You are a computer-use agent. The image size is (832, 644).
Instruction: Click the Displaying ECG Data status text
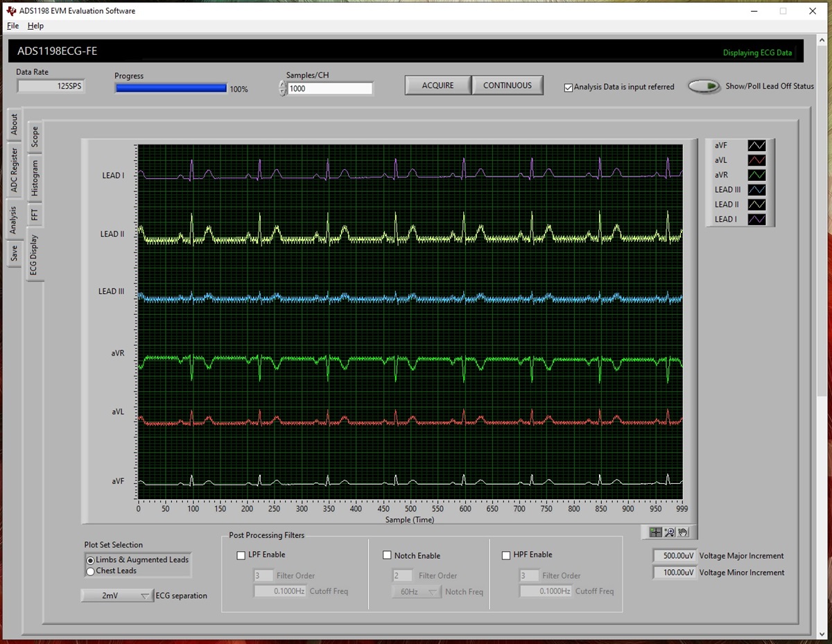tap(757, 53)
